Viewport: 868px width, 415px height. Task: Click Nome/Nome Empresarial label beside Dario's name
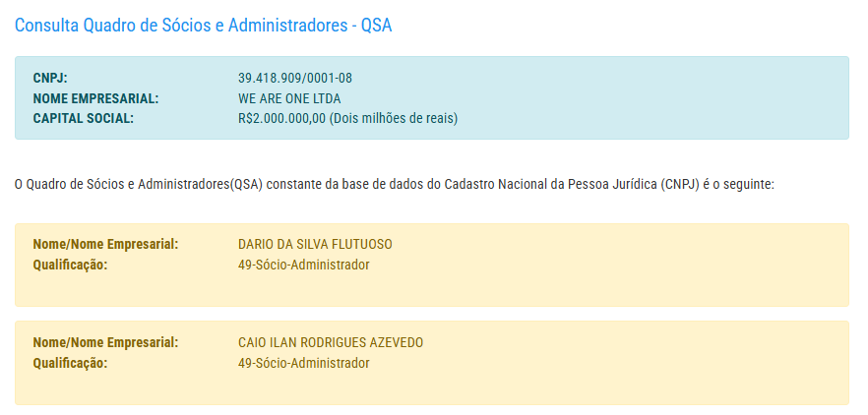click(x=105, y=244)
